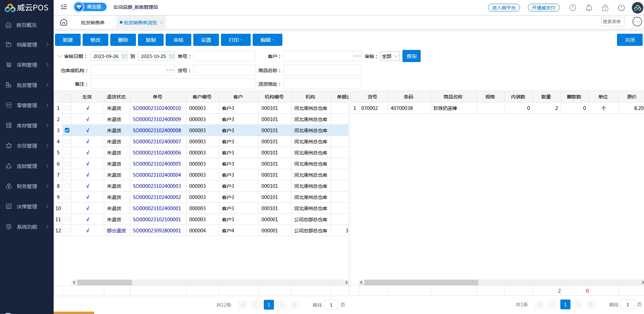This screenshot has height=314, width=644.
Task: Uncheck the checkbox on row 3
Action: coord(67,130)
